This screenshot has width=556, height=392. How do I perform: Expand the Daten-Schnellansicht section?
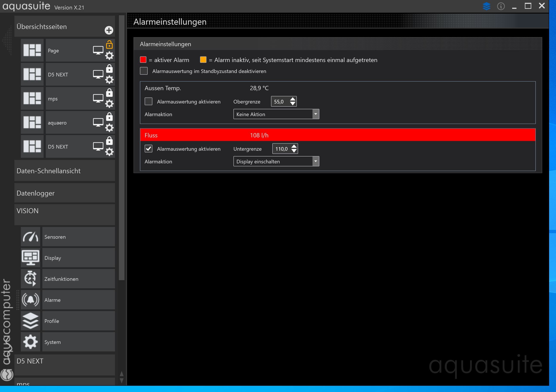tap(65, 170)
